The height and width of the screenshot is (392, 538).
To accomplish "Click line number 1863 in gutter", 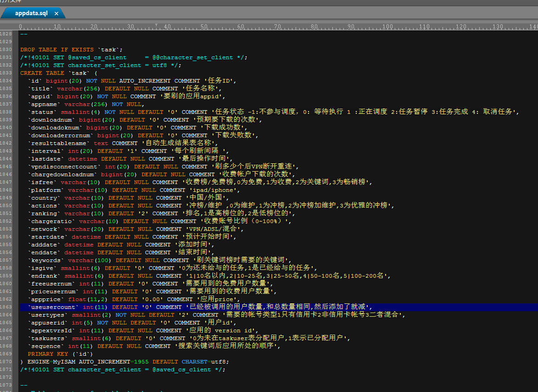I will (6, 307).
